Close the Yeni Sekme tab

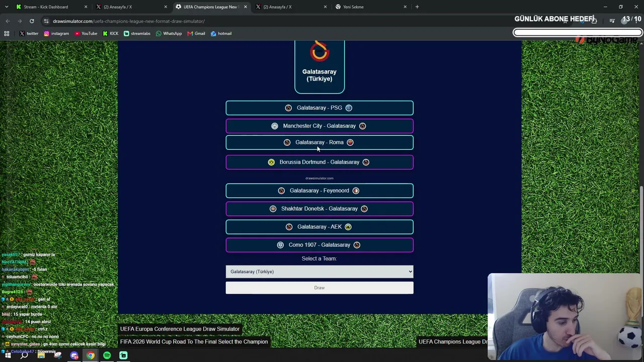405,7
